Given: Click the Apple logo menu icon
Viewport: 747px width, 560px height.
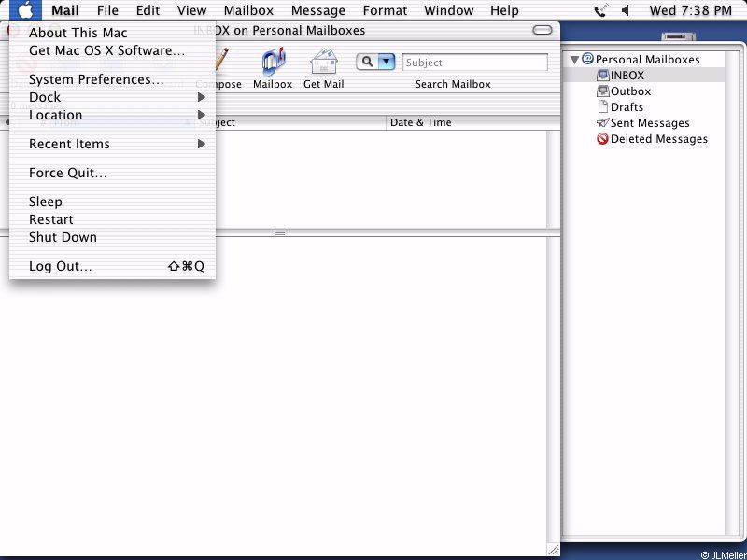Looking at the screenshot, I should (25, 10).
